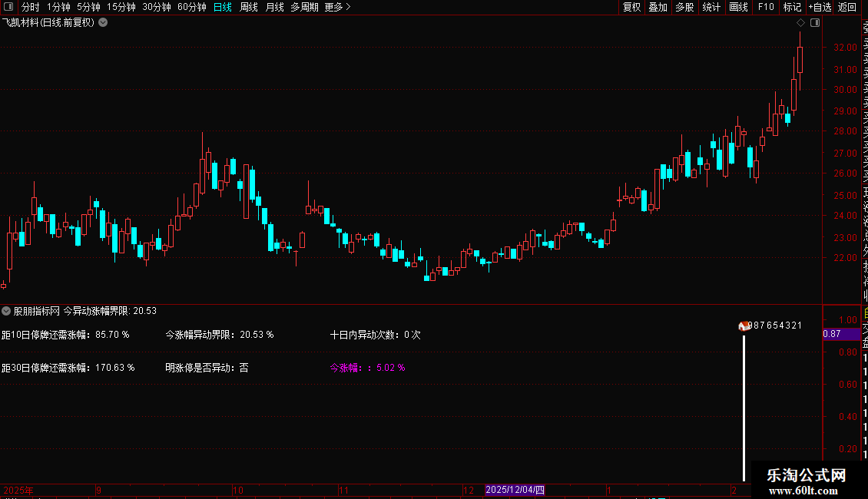Click the 股朋指标网 indicator name
The height and width of the screenshot is (499, 868).
[37, 311]
